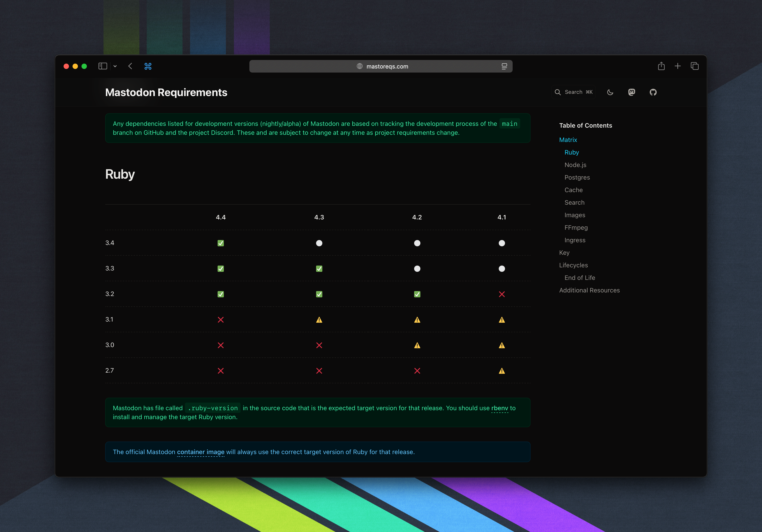The width and height of the screenshot is (762, 532).
Task: Open Additional Resources in the table of contents
Action: (589, 290)
